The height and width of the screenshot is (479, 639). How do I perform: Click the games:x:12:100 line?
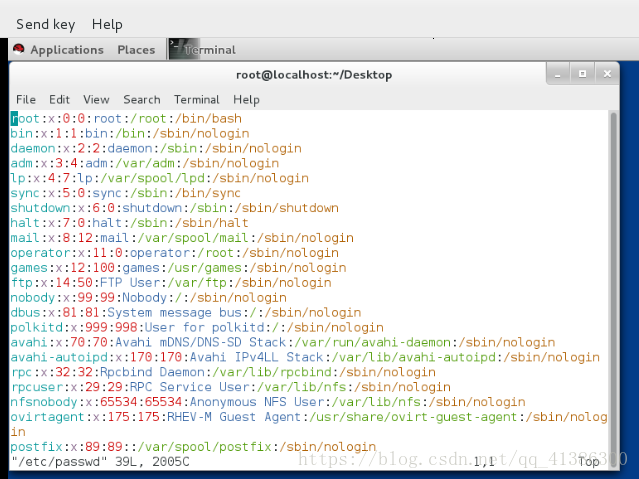click(178, 268)
